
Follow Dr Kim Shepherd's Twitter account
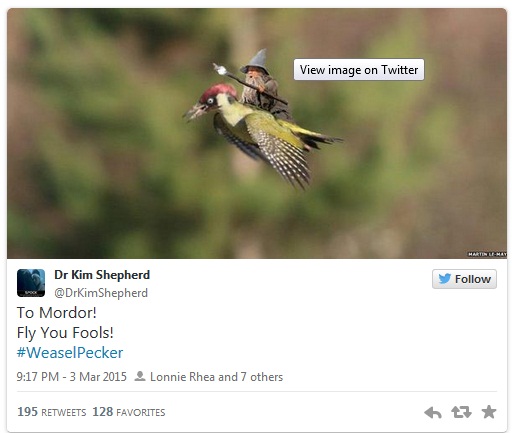click(464, 279)
